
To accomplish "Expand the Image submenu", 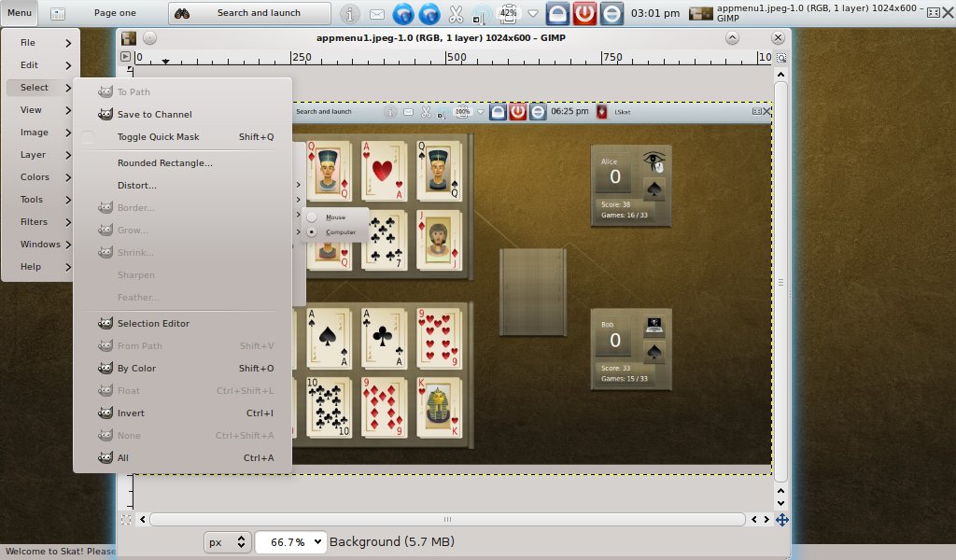I will point(42,133).
